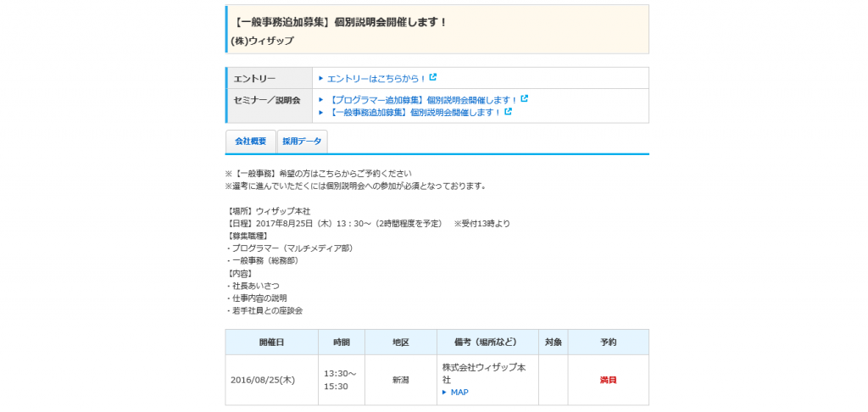
Task: Click external-link icon after 一般事務追加募集 link
Action: point(509,111)
